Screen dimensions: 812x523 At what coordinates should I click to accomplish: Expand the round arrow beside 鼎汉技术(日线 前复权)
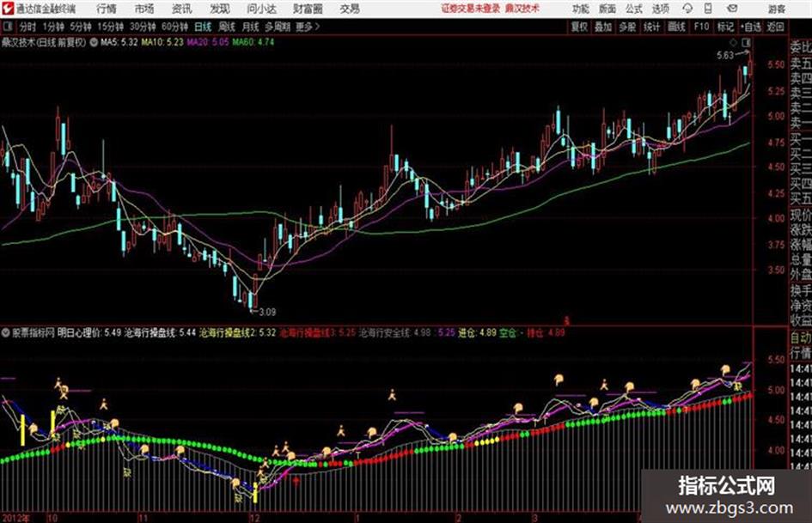[x=94, y=43]
